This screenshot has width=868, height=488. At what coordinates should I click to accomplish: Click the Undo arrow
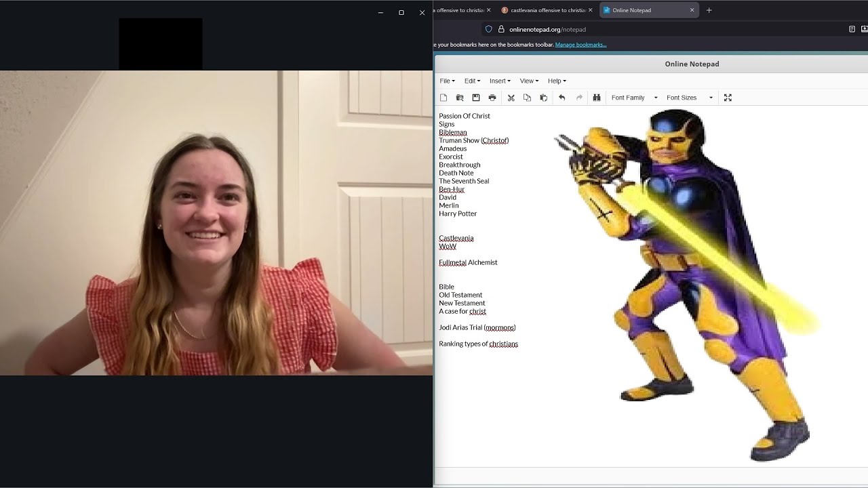[561, 98]
